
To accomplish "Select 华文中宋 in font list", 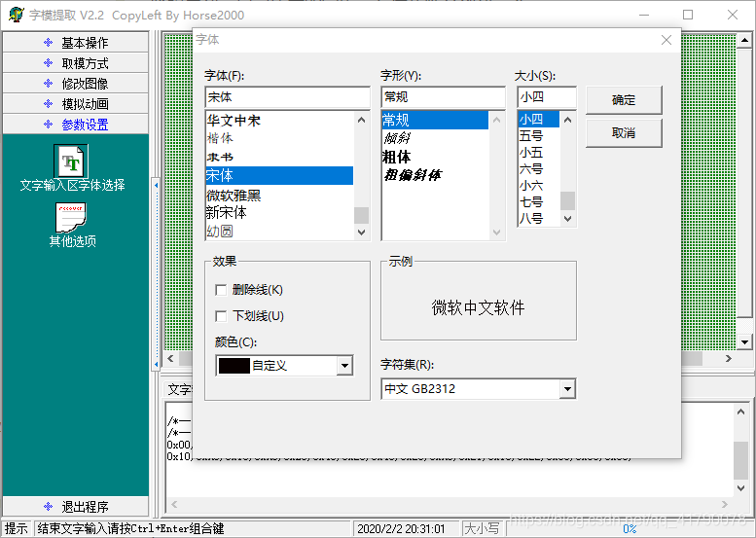I will tap(279, 120).
